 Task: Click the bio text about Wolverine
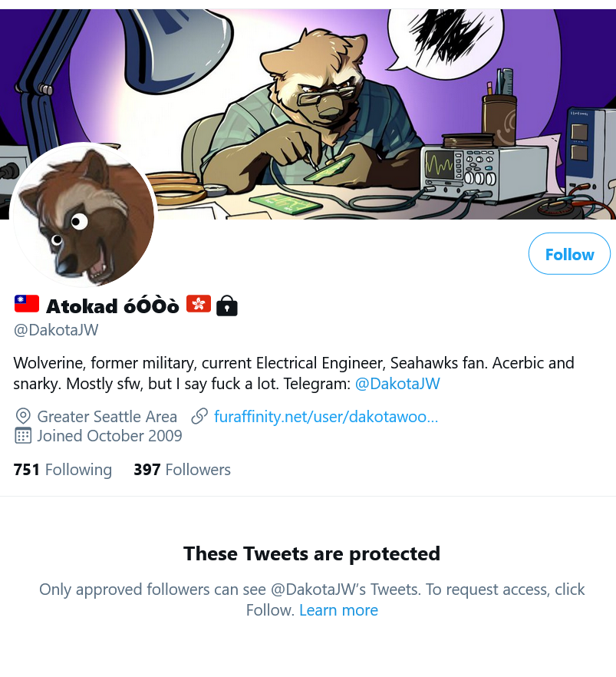pos(294,374)
